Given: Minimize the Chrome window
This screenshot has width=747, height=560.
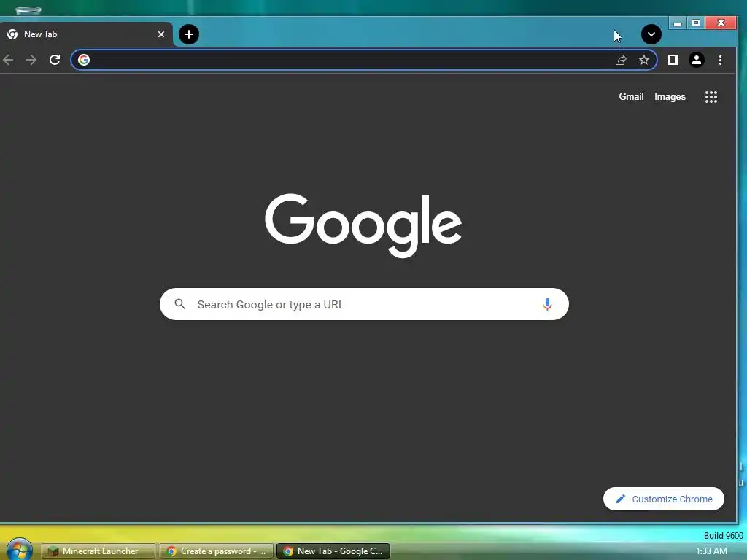Looking at the screenshot, I should pos(678,23).
